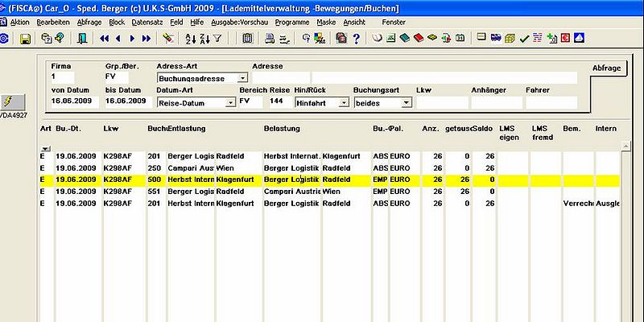Image resolution: width=644 pixels, height=322 pixels.
Task: Jump to first record with double-left arrows
Action: 105,39
